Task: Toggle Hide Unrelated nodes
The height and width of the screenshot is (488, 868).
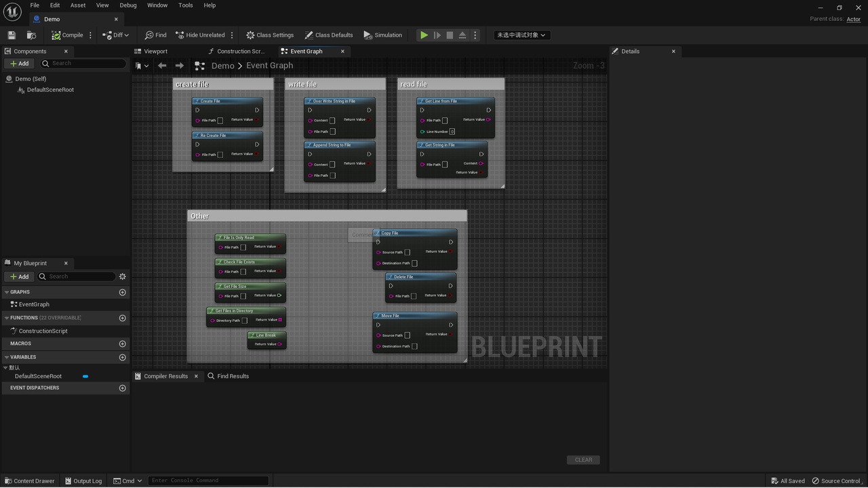Action: pyautogui.click(x=200, y=35)
